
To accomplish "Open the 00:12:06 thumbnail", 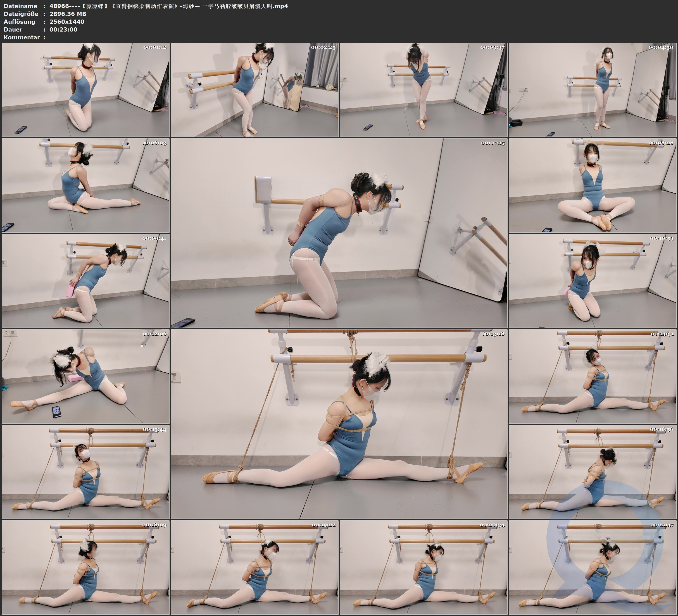I will click(85, 376).
